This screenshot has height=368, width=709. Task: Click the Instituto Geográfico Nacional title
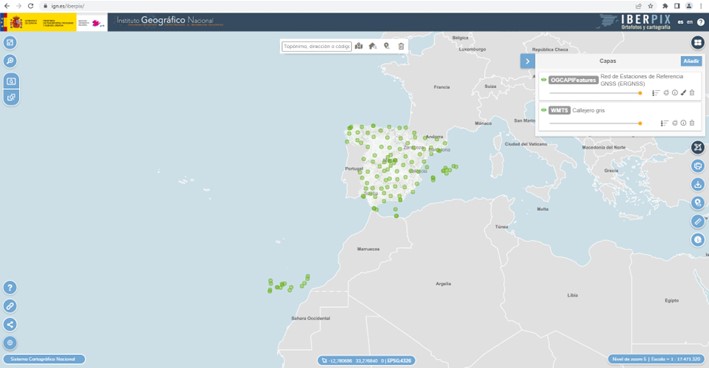(165, 20)
